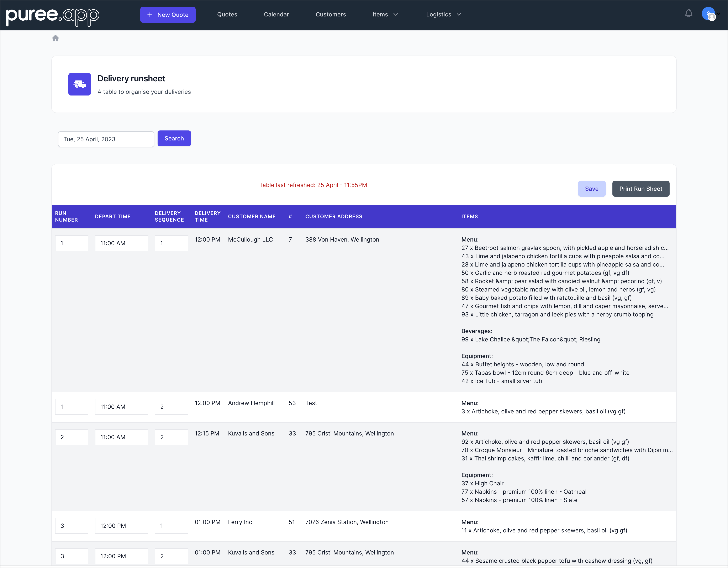
Task: Select customer name Ferry Inc
Action: point(240,522)
